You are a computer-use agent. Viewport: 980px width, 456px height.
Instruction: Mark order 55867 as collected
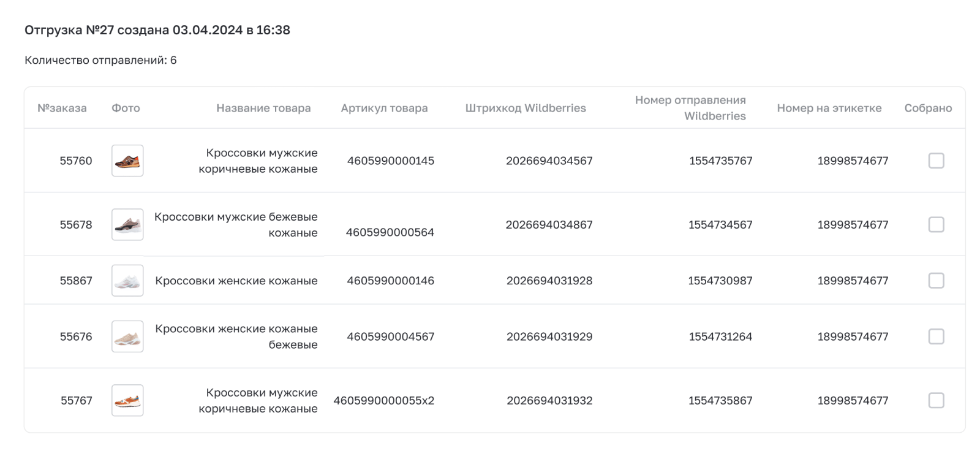pyautogui.click(x=936, y=281)
